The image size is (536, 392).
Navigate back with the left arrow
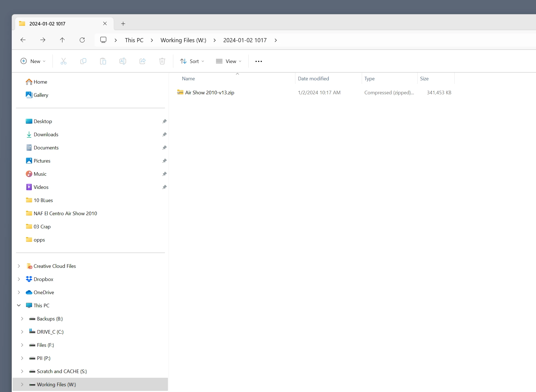pyautogui.click(x=23, y=40)
